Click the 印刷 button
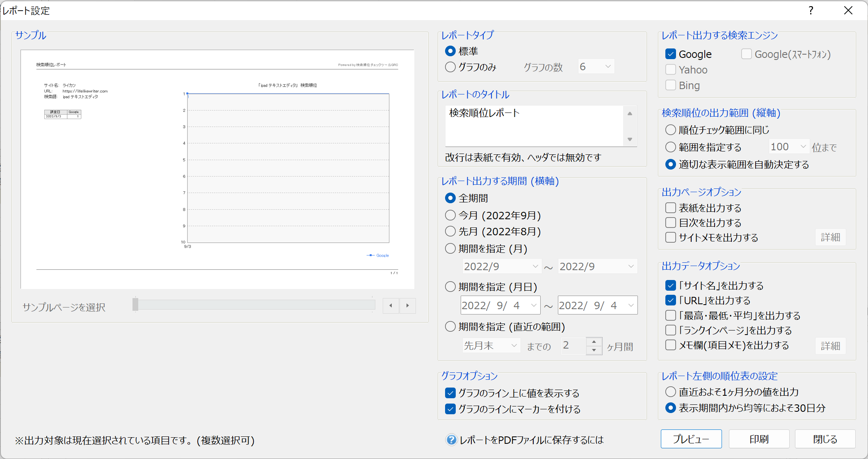The image size is (868, 459). (x=758, y=439)
